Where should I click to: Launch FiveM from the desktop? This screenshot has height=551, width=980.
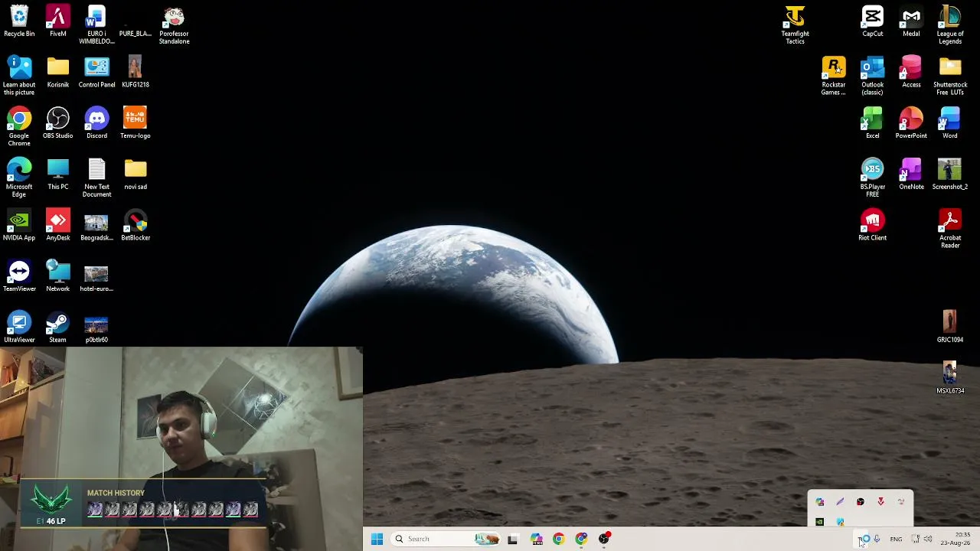[x=57, y=22]
